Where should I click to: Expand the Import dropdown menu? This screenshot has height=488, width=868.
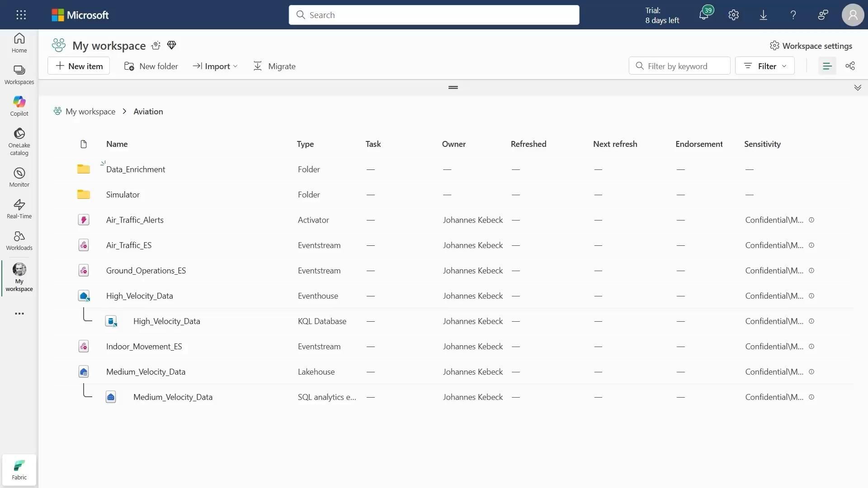click(215, 66)
